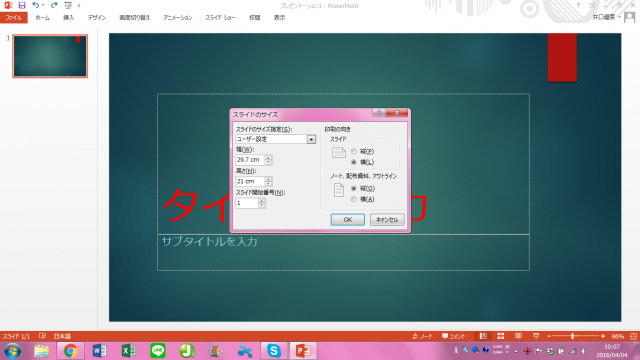This screenshot has width=640, height=360.
Task: Confirm slide size with OK button
Action: point(348,220)
